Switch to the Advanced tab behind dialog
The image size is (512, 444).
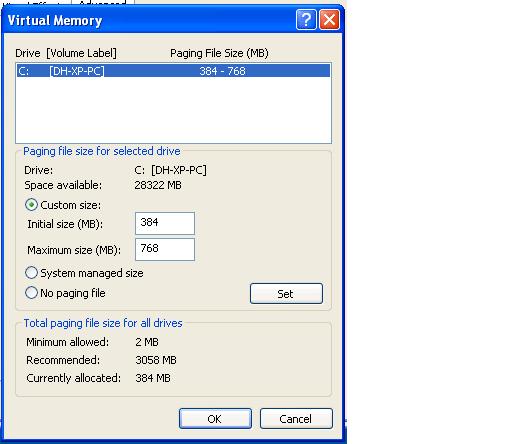(102, 2)
